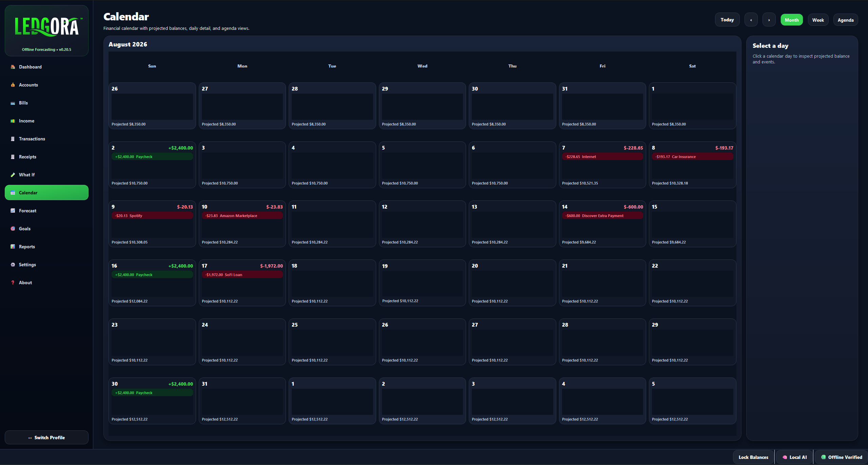This screenshot has height=465, width=868.
Task: Select the August 15 day cell
Action: point(692,224)
